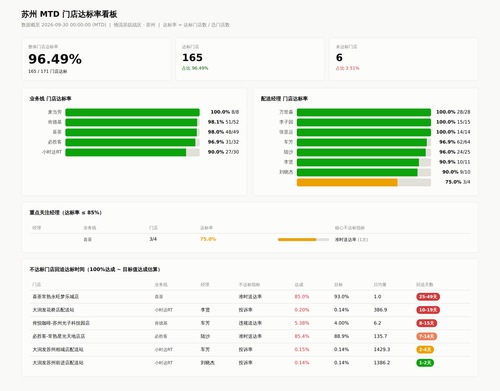
Task: Click the daily volume 386.9 cell
Action: click(x=380, y=310)
